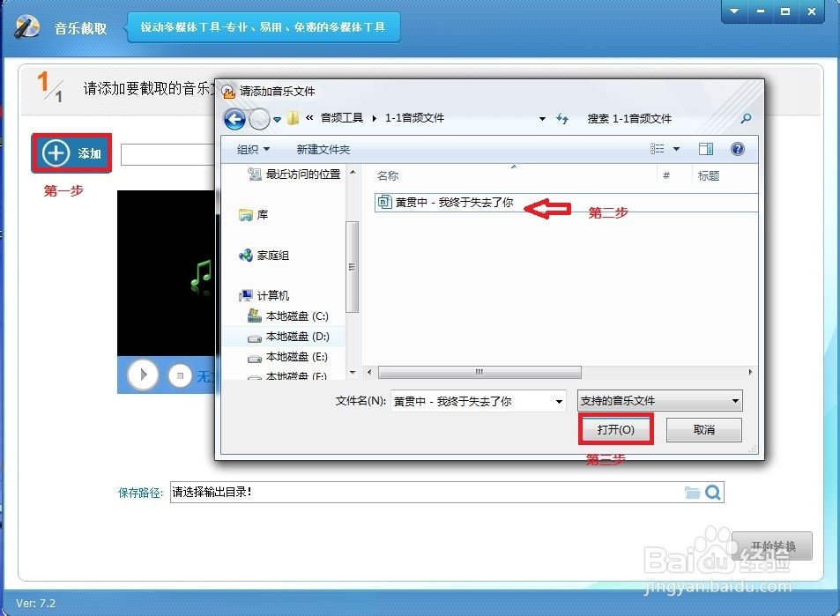Click the play button in the player
Screen dimensions: 840x616
click(x=143, y=375)
